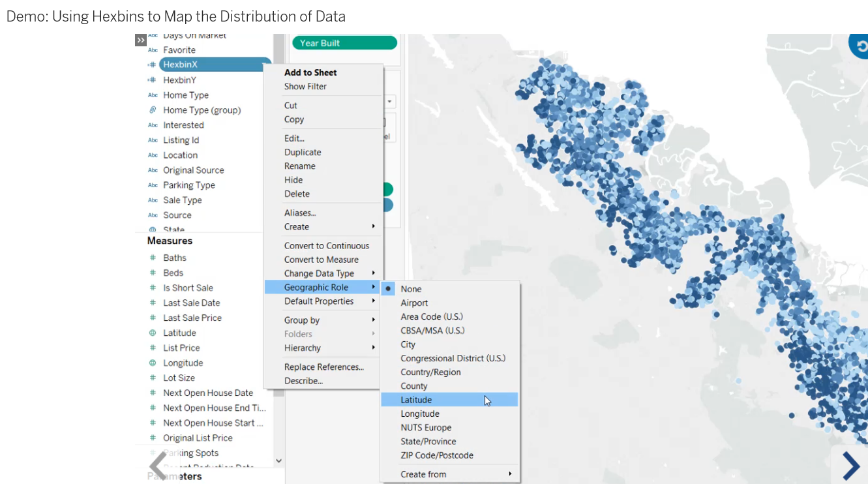
Task: Choose Country/Region geographic role
Action: [450, 372]
